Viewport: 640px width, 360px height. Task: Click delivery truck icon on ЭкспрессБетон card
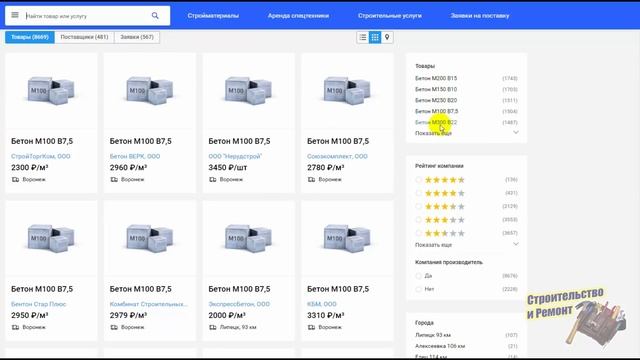click(x=213, y=327)
